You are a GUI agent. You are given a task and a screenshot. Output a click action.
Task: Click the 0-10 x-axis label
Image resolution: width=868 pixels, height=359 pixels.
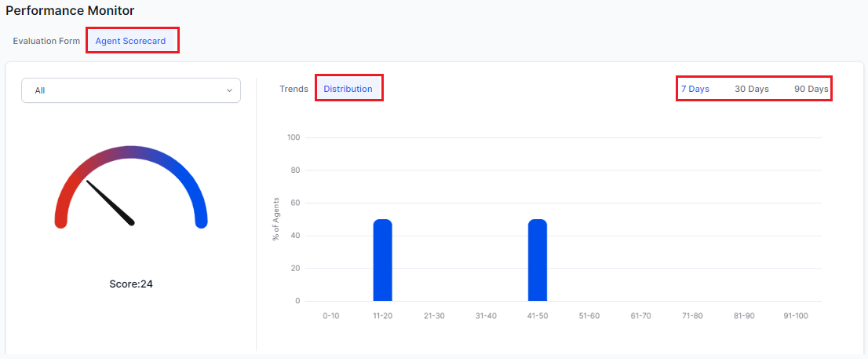[x=330, y=316]
